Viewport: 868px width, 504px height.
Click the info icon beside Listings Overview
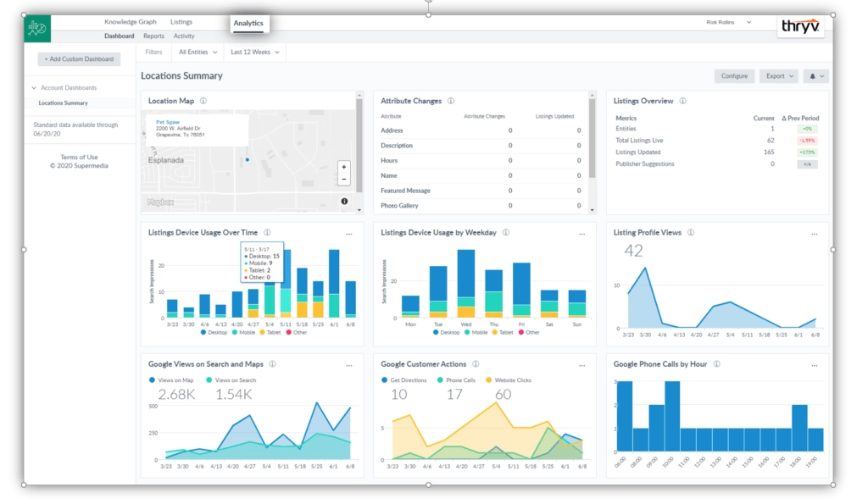click(683, 101)
